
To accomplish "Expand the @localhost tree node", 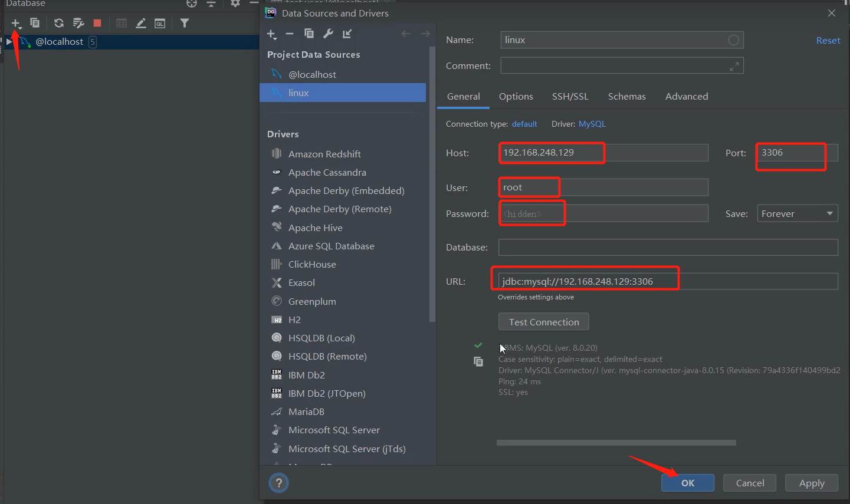I will [9, 42].
